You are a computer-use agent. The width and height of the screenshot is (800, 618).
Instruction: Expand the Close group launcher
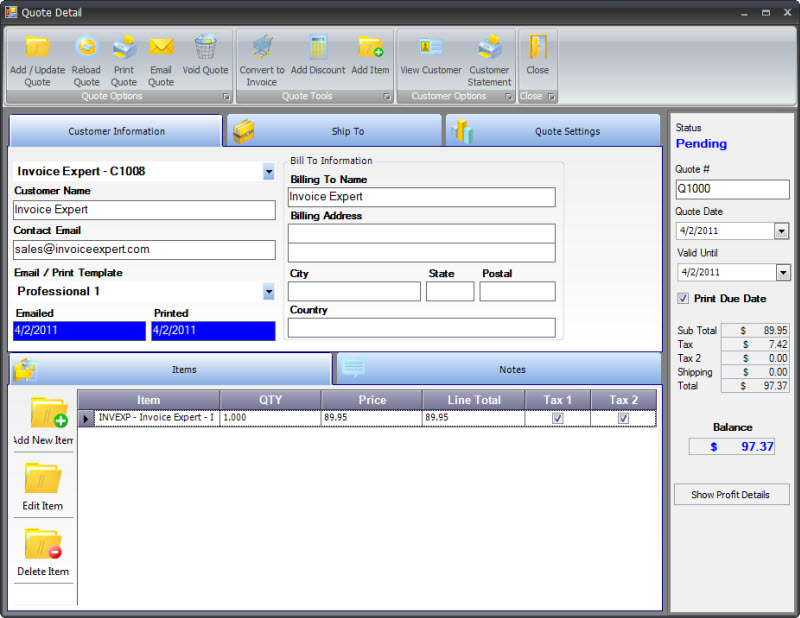pos(552,96)
